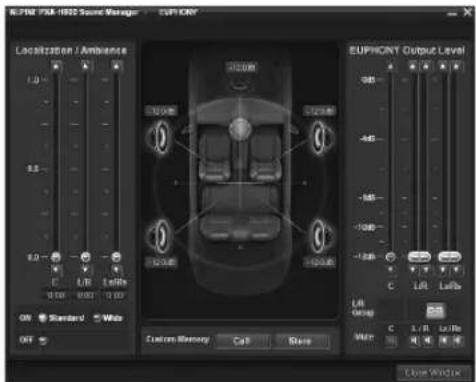476x382 pixels.
Task: Choose the Wide ON mode radio button
Action: point(97,318)
